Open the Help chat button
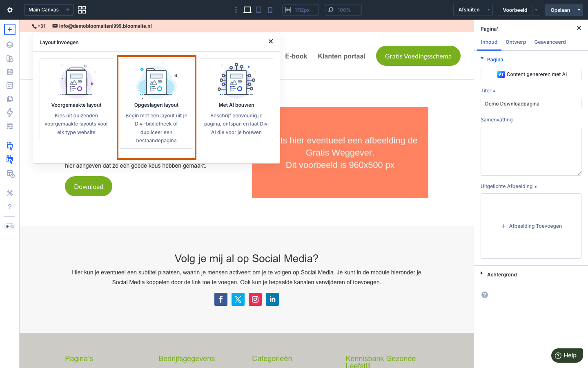 point(567,355)
